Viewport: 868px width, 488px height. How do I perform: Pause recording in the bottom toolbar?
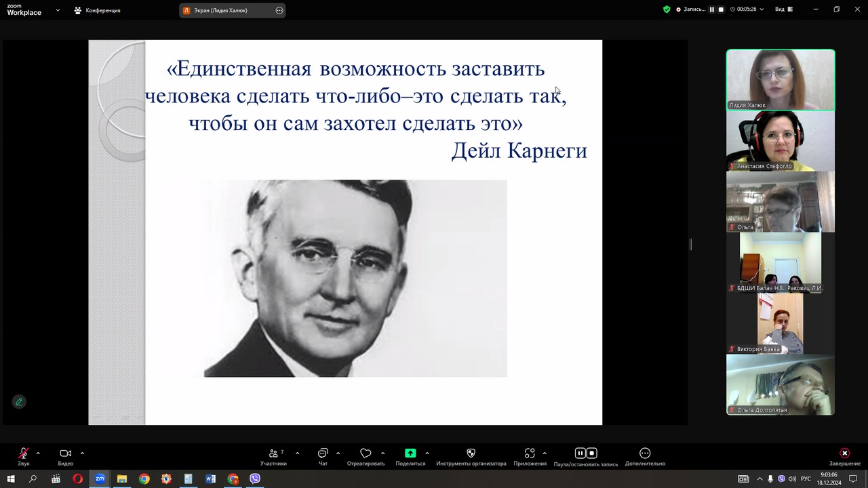pyautogui.click(x=580, y=453)
